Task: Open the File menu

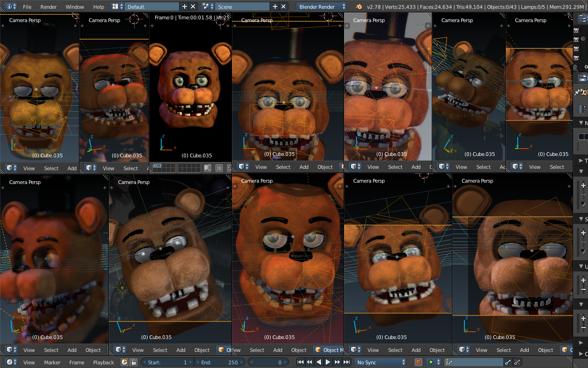Action: 27,7
